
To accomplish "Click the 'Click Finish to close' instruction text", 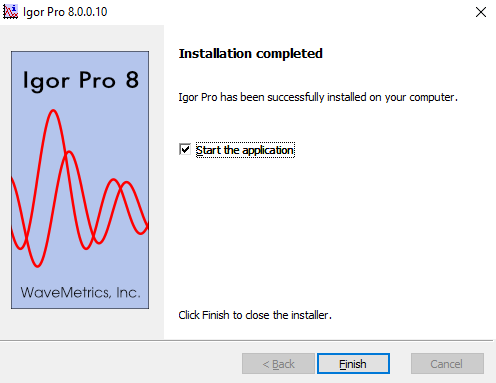I will 255,315.
